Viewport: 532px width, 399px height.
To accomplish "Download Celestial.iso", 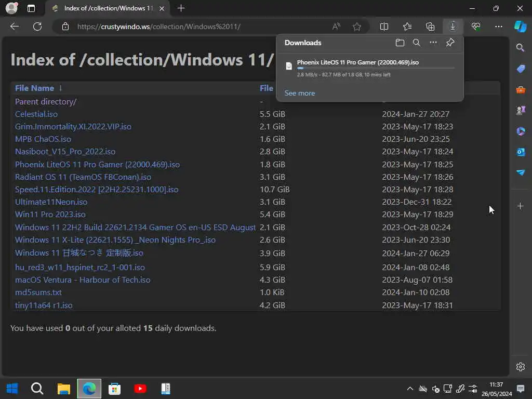I will coord(36,114).
